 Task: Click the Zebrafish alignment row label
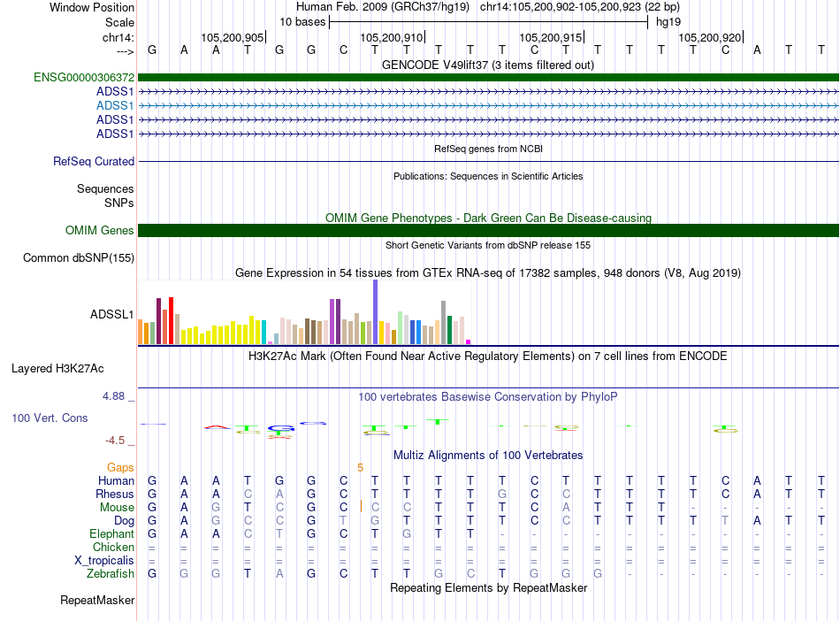coord(110,574)
